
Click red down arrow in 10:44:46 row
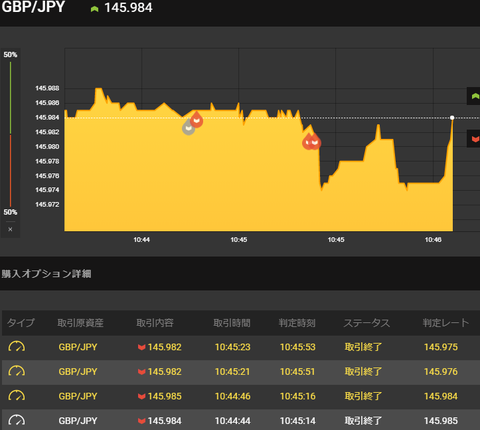coord(142,396)
